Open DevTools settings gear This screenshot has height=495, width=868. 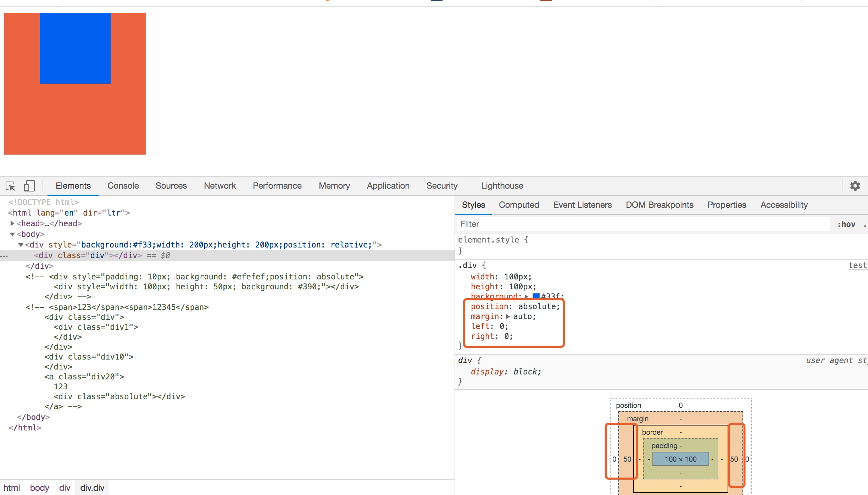pos(855,186)
